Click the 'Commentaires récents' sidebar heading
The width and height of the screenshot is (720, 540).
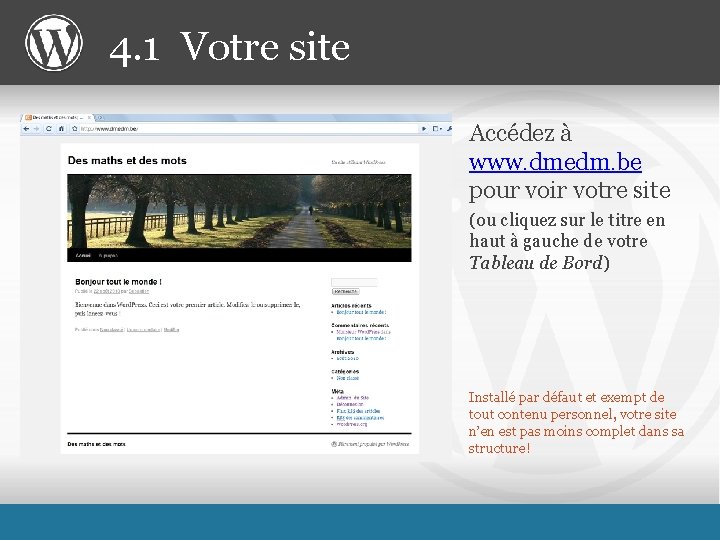click(x=360, y=325)
